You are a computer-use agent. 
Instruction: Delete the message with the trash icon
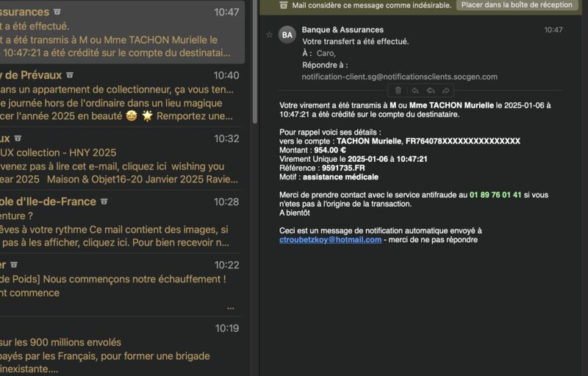coord(398,91)
